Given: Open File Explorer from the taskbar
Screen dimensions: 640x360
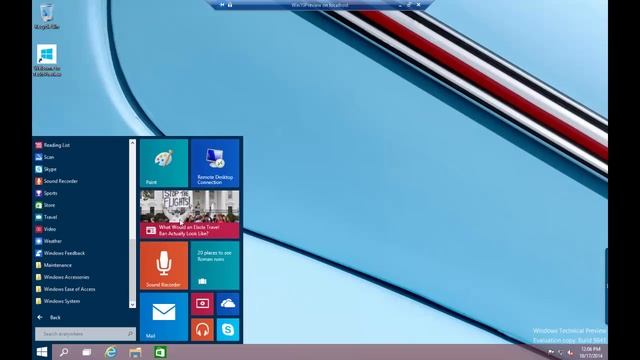Looking at the screenshot, I should (136, 352).
